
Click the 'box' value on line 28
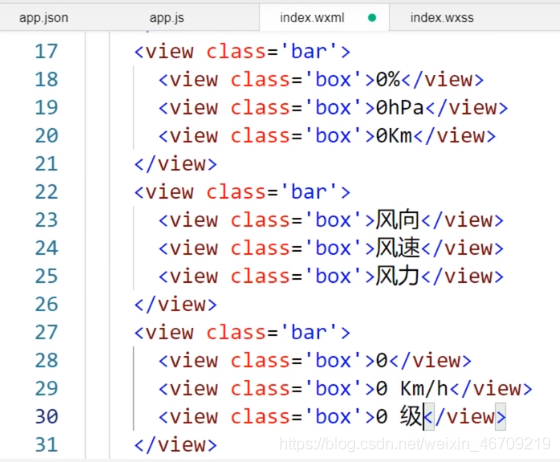pos(334,361)
